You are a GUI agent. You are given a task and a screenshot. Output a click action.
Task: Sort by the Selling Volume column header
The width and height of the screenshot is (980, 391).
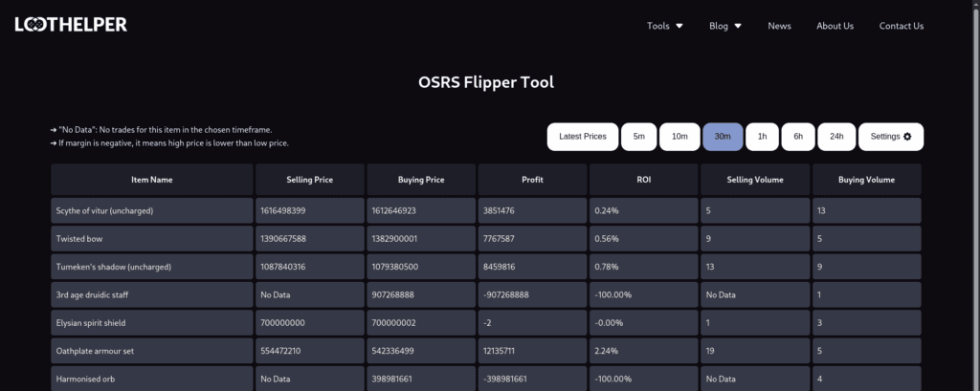755,180
